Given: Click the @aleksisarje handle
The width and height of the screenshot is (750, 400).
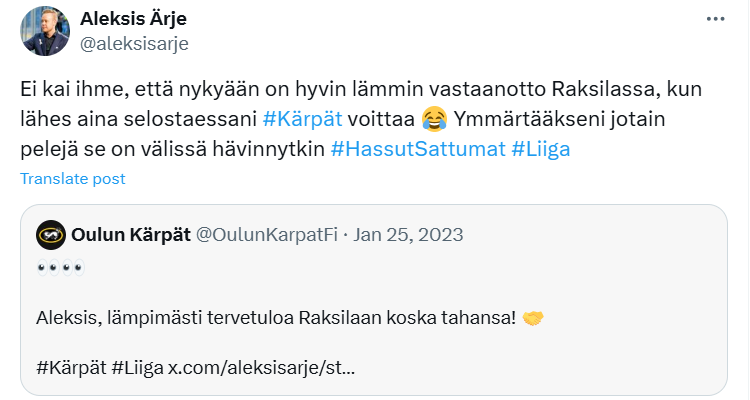Looking at the screenshot, I should [x=133, y=43].
